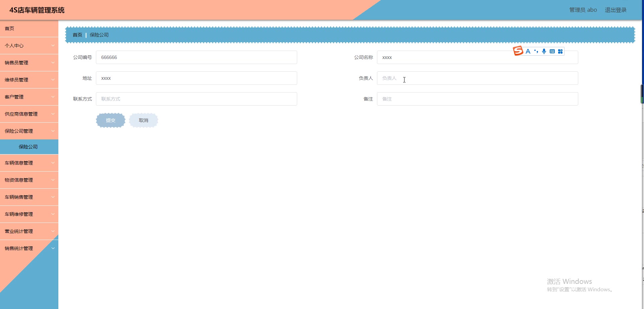Expand the 车辆销售管理 chevron

53,197
